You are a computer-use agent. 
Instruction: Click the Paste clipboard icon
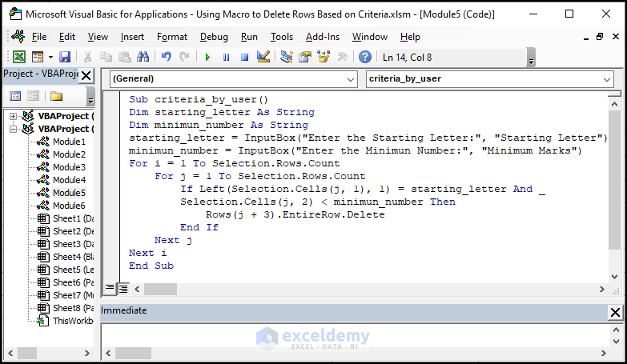125,57
